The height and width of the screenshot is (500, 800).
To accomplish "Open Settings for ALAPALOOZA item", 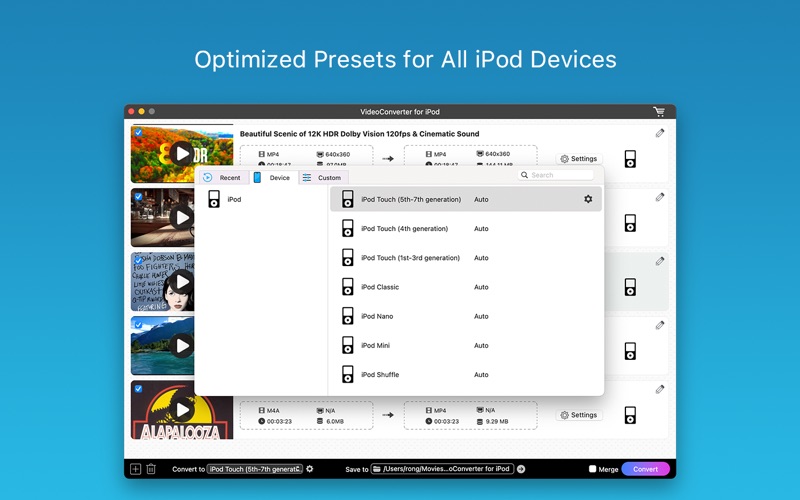I will [x=579, y=415].
